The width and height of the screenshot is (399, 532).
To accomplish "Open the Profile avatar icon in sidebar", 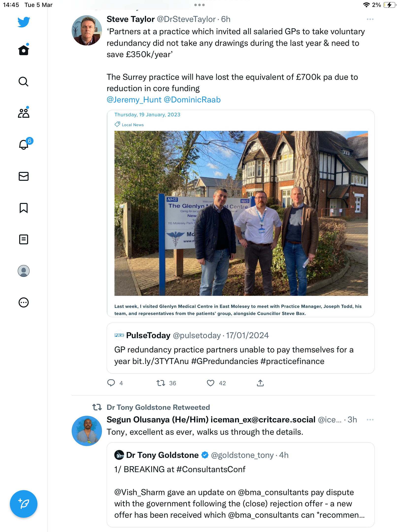I will point(24,271).
